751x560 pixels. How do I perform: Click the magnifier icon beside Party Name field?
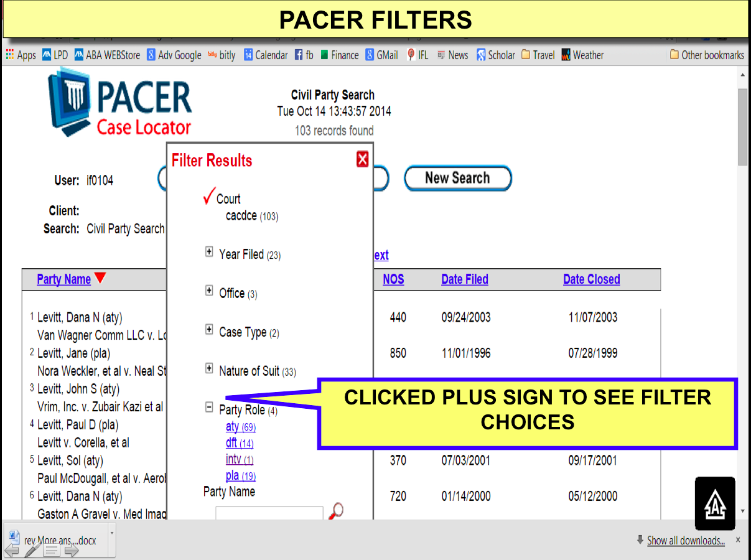(335, 511)
